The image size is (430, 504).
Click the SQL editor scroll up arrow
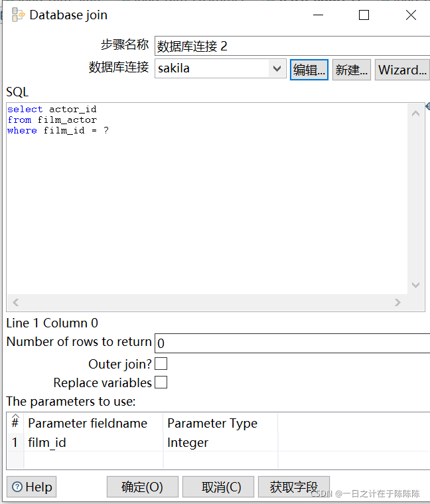[x=415, y=113]
